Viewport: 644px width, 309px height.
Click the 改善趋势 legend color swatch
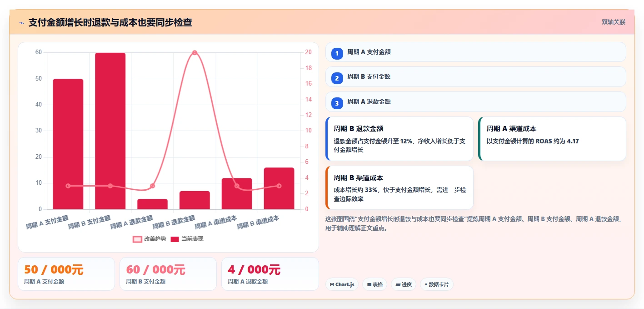click(137, 239)
